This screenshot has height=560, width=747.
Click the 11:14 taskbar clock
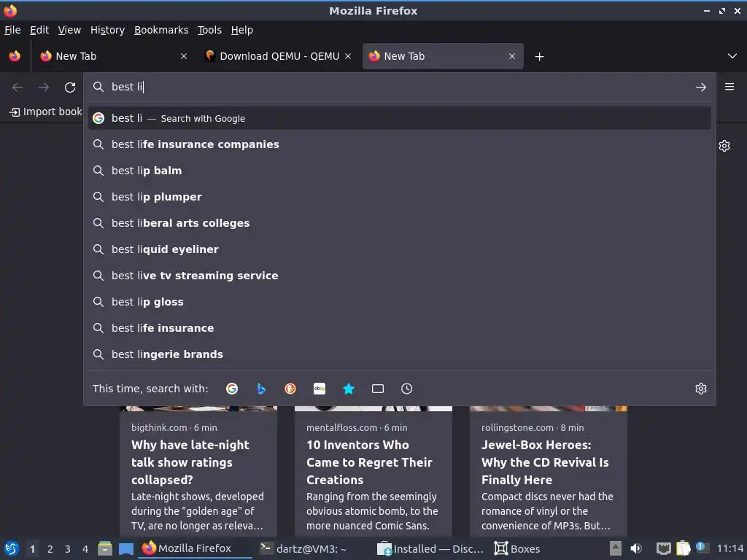click(x=729, y=548)
